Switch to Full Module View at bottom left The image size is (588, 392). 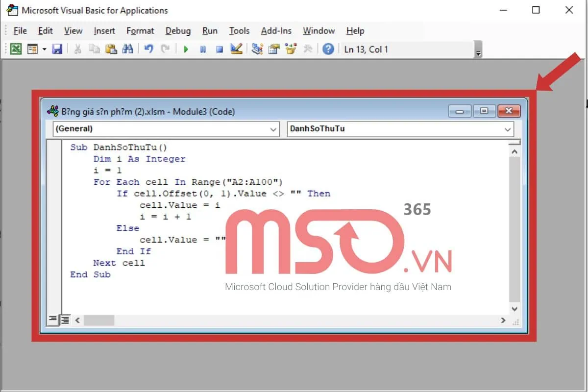(64, 319)
